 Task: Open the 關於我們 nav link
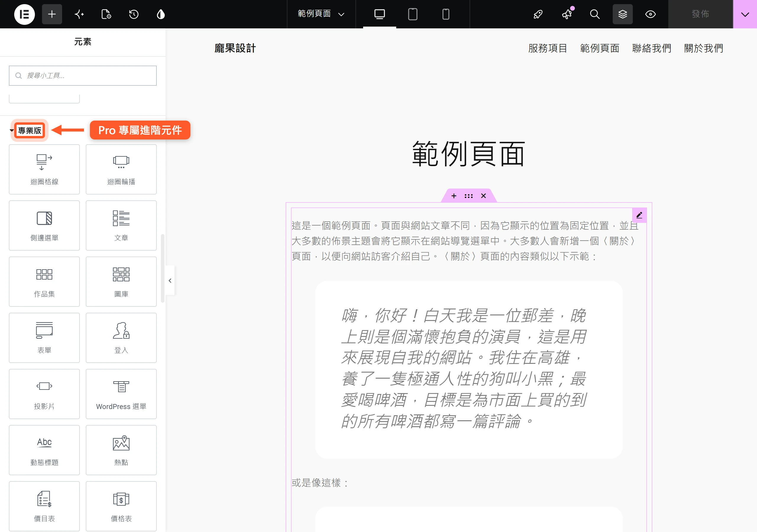tap(703, 48)
